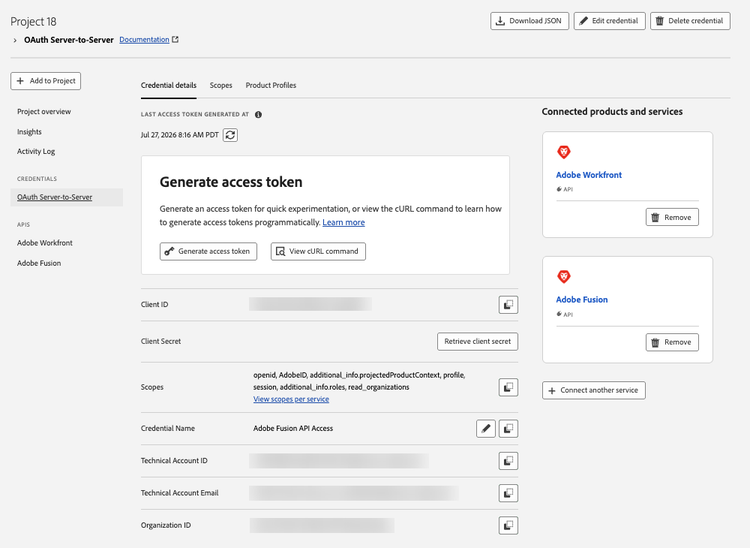Click Retrieve client secret button

tap(477, 341)
